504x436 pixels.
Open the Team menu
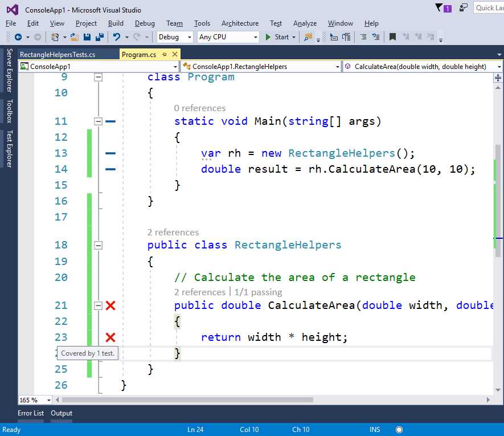coord(174,23)
